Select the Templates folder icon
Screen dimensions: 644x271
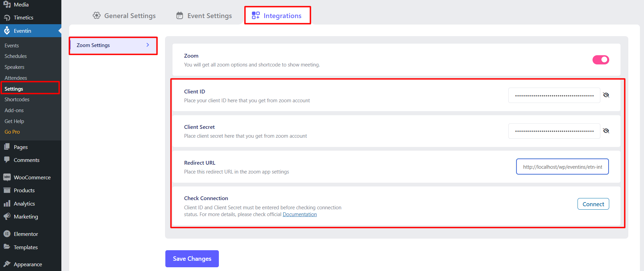coord(7,247)
